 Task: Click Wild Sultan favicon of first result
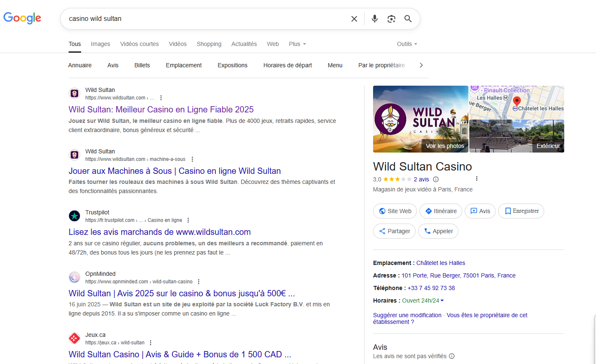[x=74, y=94]
